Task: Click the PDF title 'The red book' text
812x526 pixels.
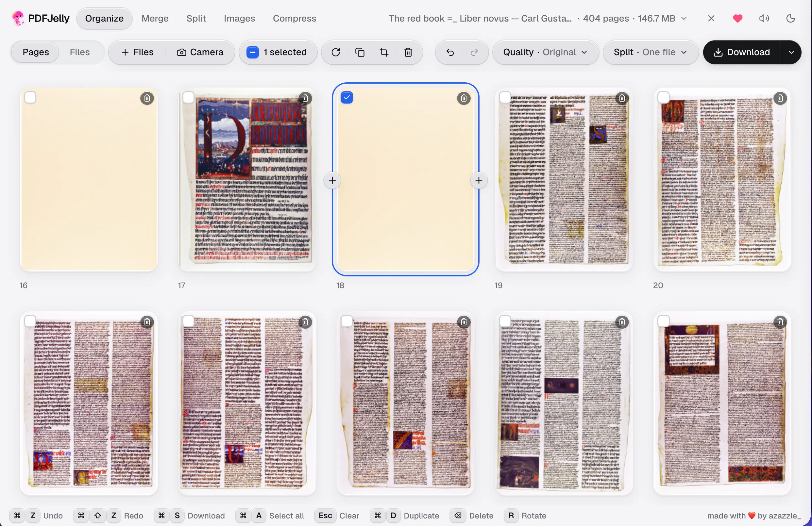Action: pyautogui.click(x=481, y=18)
